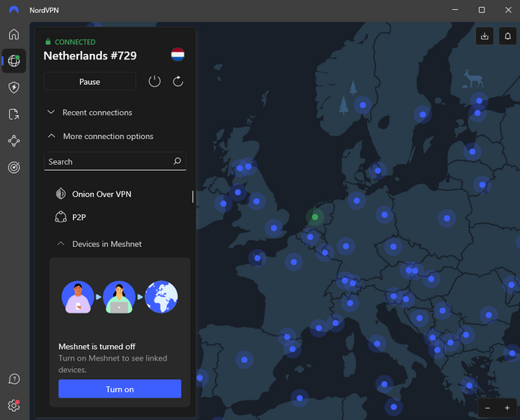Select the VPN globe sidebar icon
Image resolution: width=520 pixels, height=420 pixels.
pos(14,61)
